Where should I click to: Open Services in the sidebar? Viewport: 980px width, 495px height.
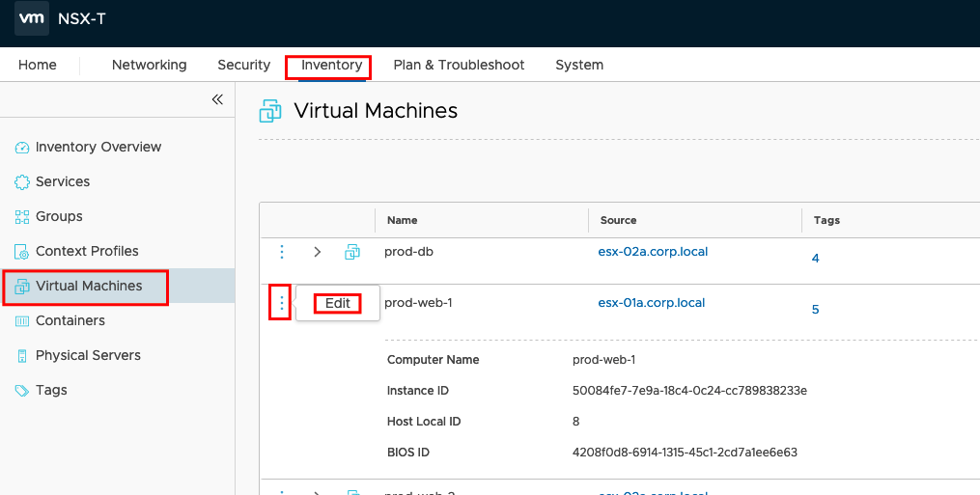click(63, 181)
